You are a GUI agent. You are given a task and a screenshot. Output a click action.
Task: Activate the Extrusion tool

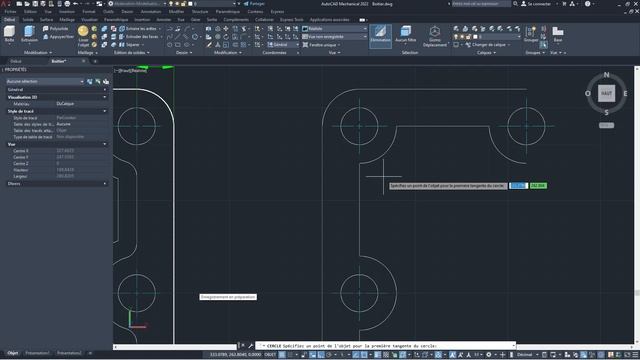pos(29,33)
